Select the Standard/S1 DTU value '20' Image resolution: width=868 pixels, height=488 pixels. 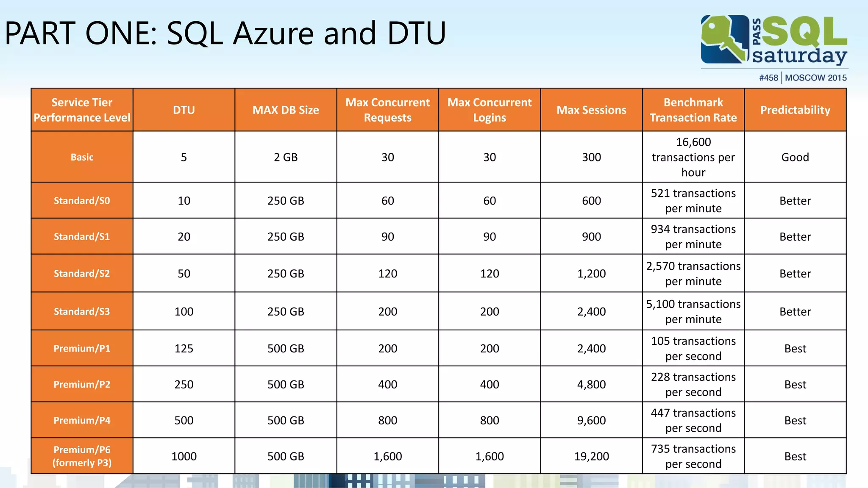[x=184, y=236]
